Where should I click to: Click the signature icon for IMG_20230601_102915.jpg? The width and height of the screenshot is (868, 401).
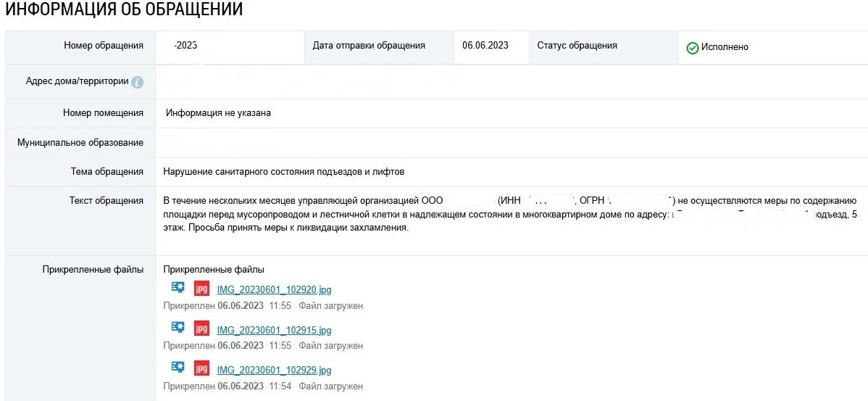point(178,328)
